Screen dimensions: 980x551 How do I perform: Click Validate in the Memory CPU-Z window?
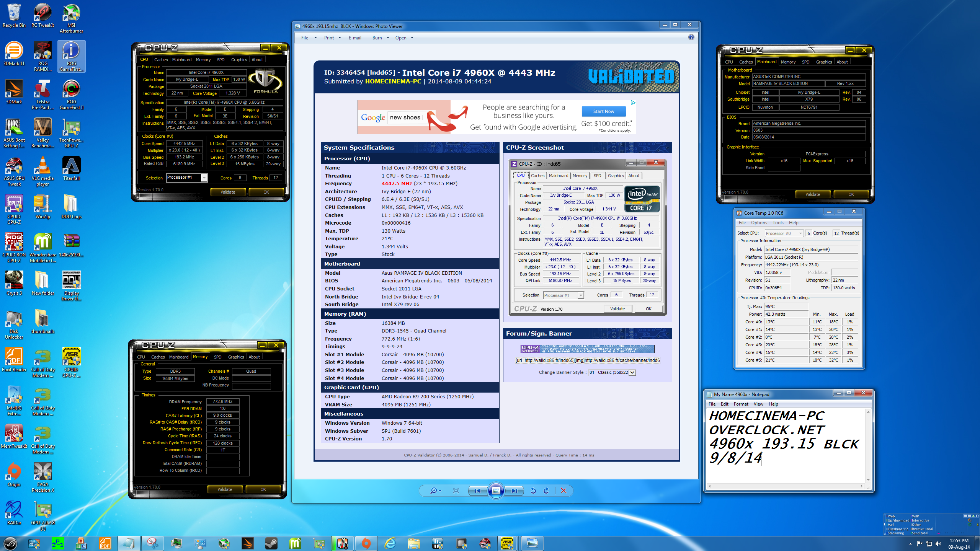click(x=225, y=489)
